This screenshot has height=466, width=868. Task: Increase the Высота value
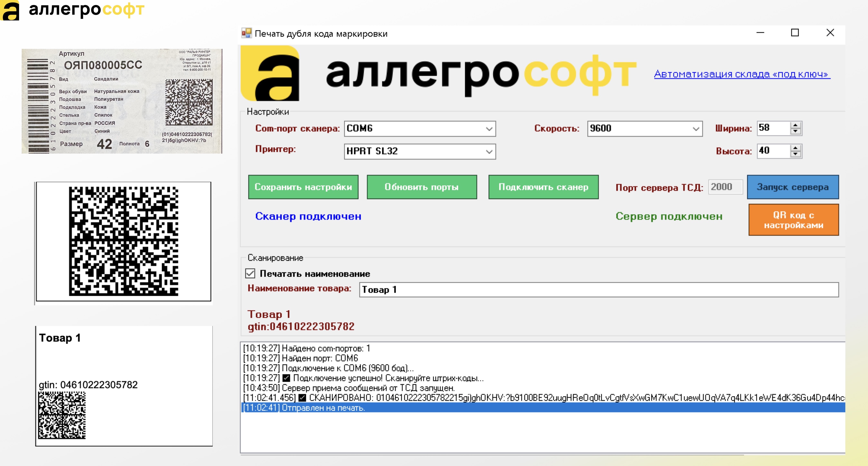pyautogui.click(x=795, y=148)
